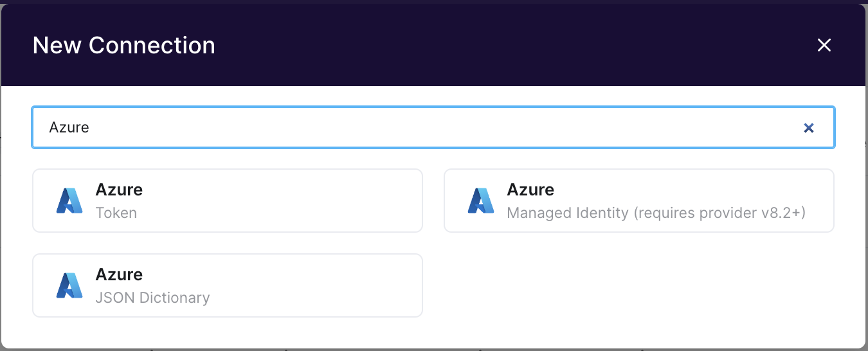
Task: Pick the Azure JSON Dictionary connection card
Action: 227,285
